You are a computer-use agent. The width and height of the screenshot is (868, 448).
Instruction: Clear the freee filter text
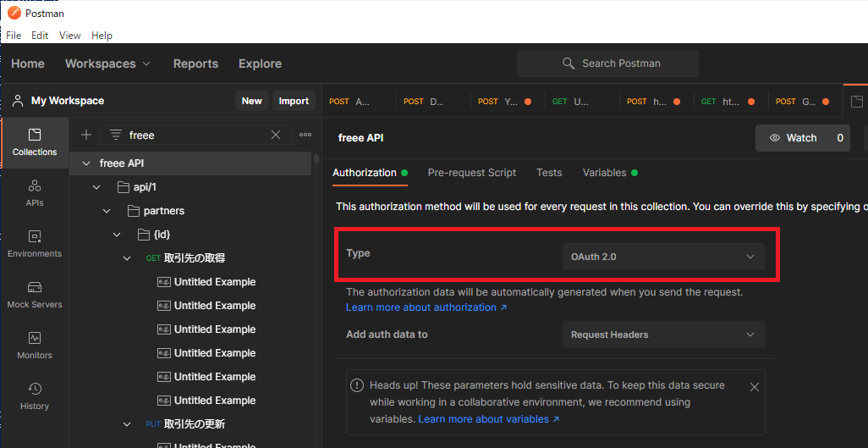(276, 135)
